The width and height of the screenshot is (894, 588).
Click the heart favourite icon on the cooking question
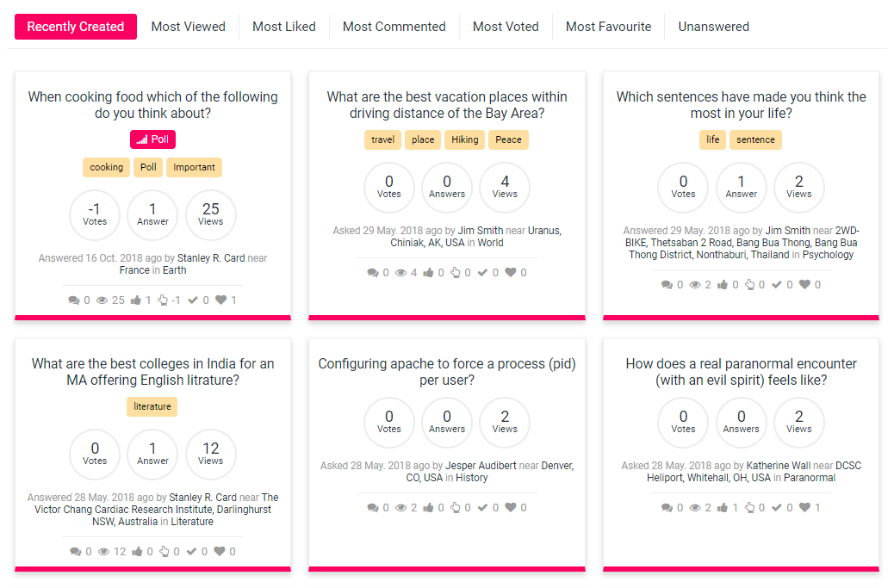pyautogui.click(x=220, y=300)
